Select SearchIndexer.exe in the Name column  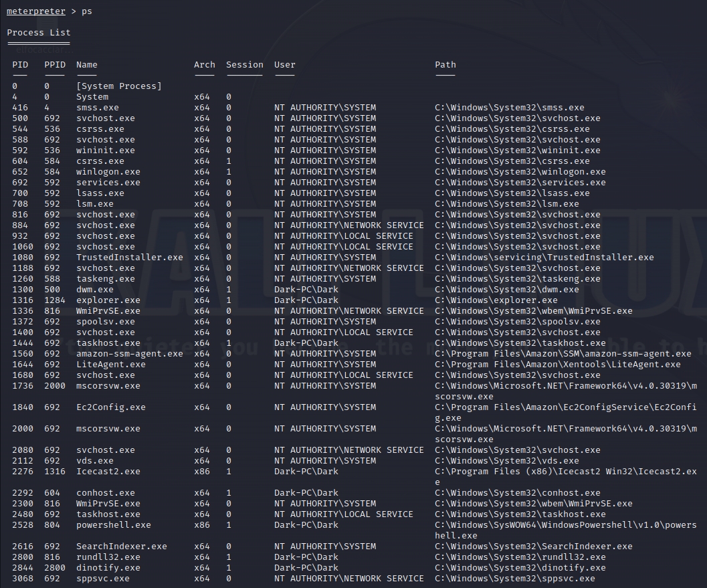(122, 547)
